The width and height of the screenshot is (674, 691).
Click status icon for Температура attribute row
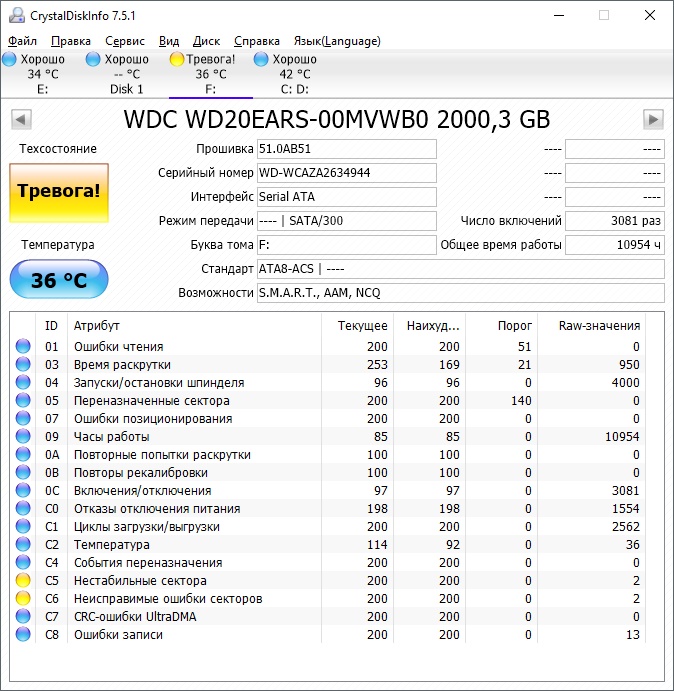click(x=23, y=544)
